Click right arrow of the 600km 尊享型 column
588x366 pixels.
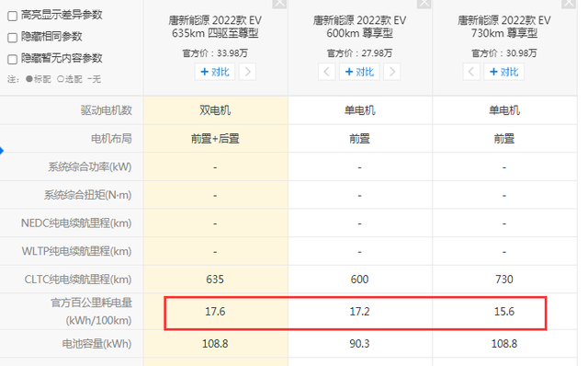point(392,72)
